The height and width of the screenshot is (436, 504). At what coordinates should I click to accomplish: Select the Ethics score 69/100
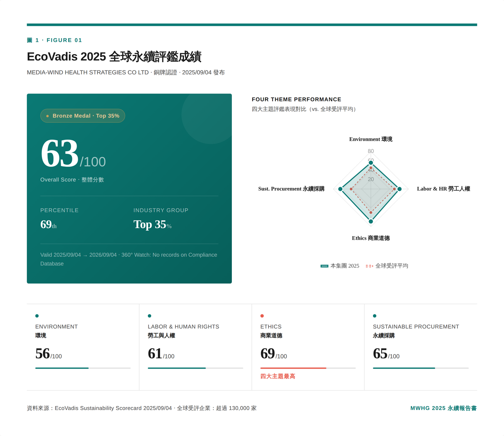tap(274, 354)
